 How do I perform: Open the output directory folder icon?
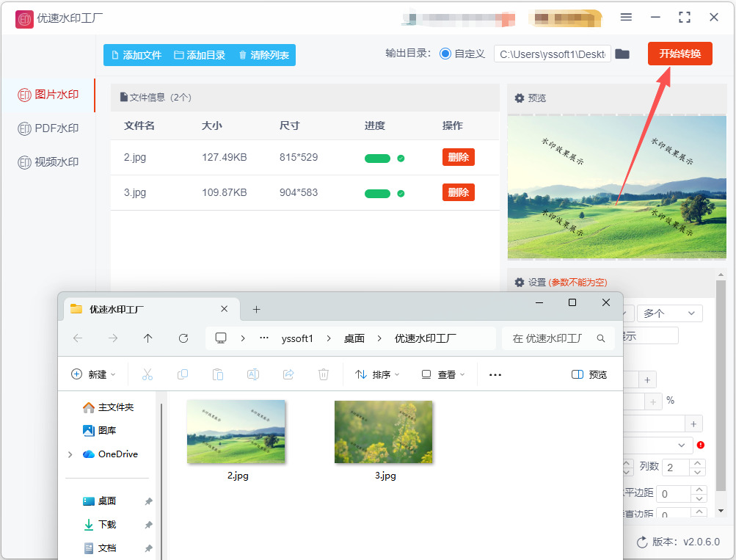click(x=622, y=54)
